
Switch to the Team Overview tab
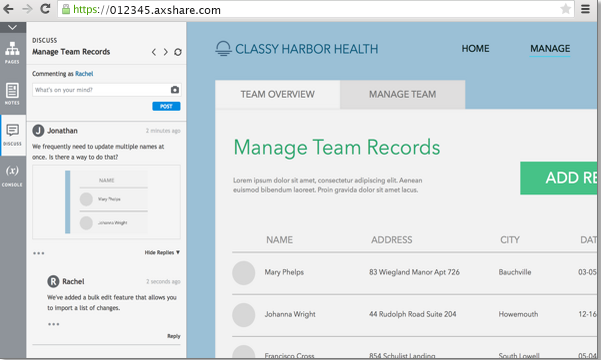point(278,95)
